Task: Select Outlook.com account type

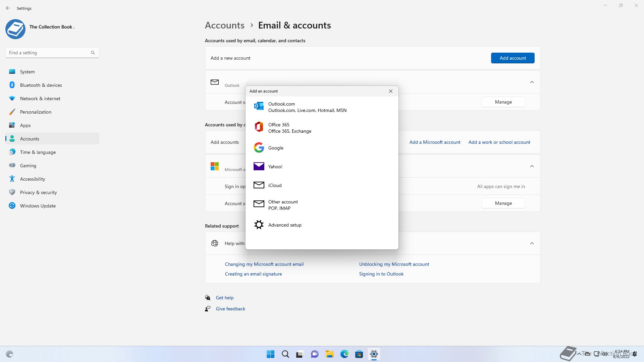Action: 322,107
